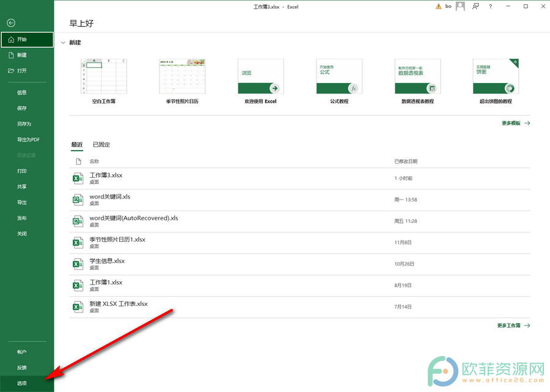Select 发布 in the sidebar
Viewport: 550px width, 392px height.
pos(27,218)
